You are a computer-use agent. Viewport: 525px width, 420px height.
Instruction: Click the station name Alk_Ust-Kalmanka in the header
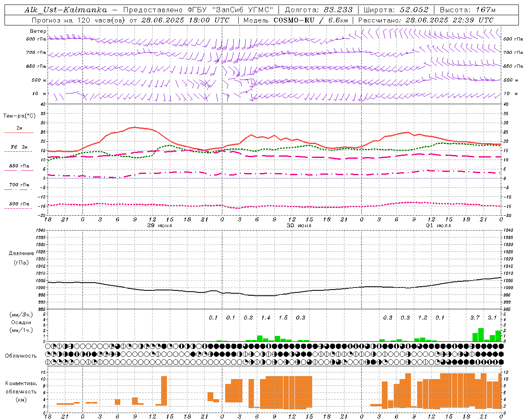(x=66, y=10)
